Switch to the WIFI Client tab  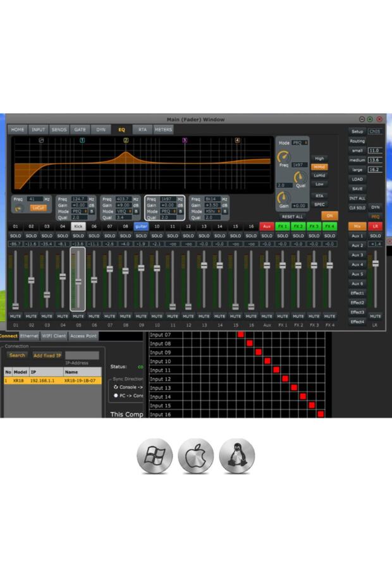(x=54, y=336)
